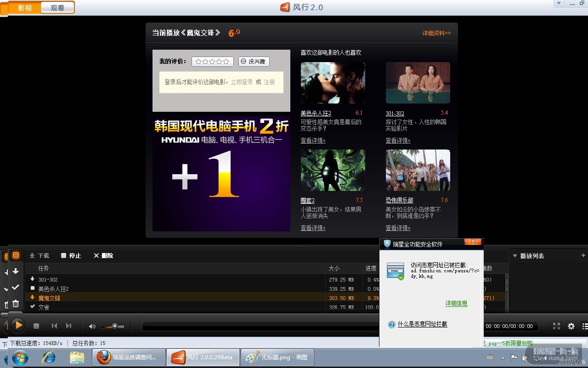This screenshot has width=588, height=368.
Task: Click the 美色杀人狂2 title link
Action: coord(316,113)
